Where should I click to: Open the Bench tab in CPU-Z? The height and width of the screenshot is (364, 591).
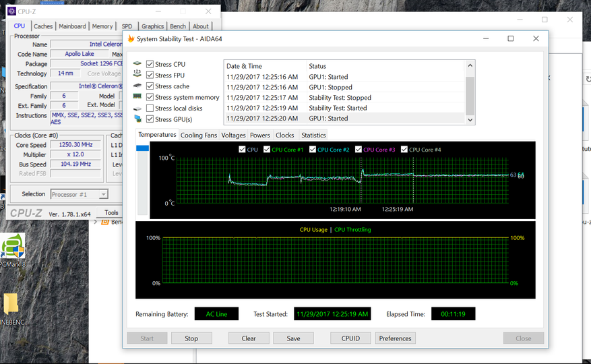[178, 26]
